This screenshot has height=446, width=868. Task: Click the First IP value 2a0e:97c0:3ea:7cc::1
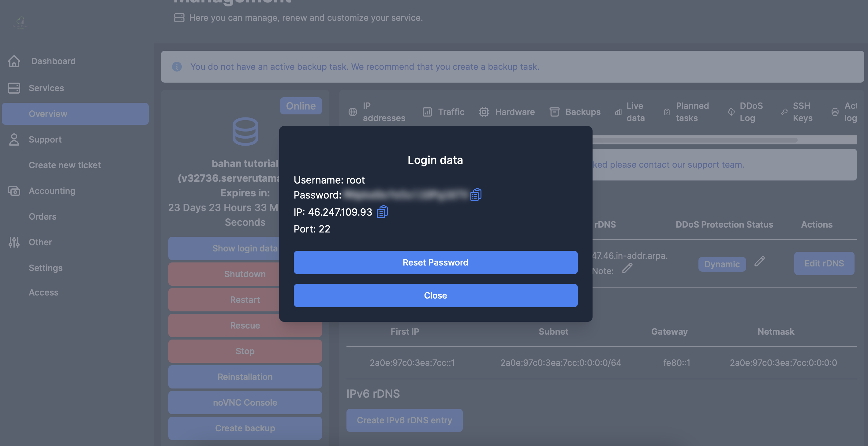pyautogui.click(x=412, y=363)
